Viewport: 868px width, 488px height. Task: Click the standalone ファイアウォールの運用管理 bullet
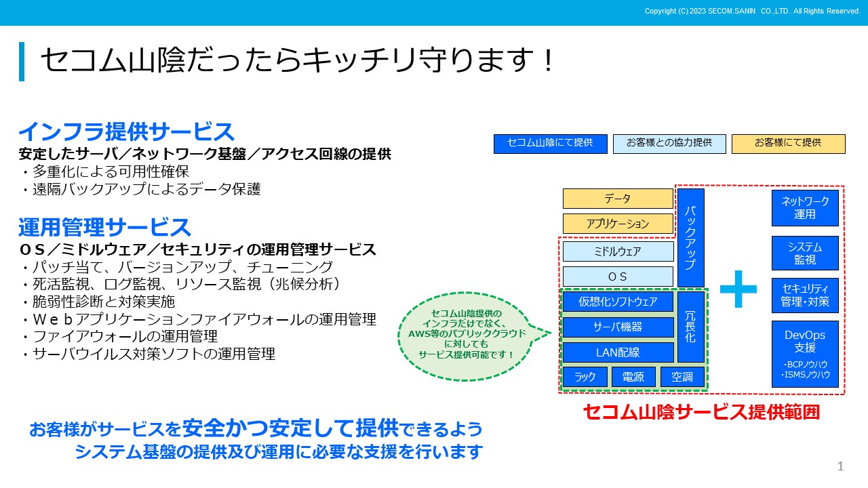[x=119, y=336]
